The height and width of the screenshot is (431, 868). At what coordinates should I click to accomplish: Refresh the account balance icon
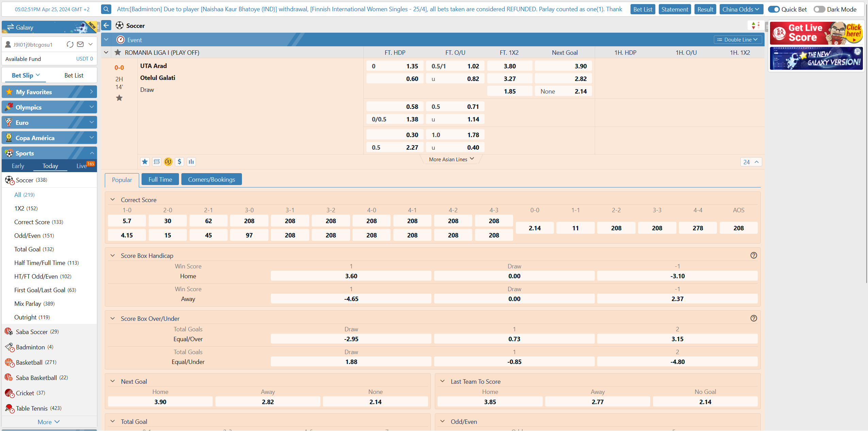point(70,44)
